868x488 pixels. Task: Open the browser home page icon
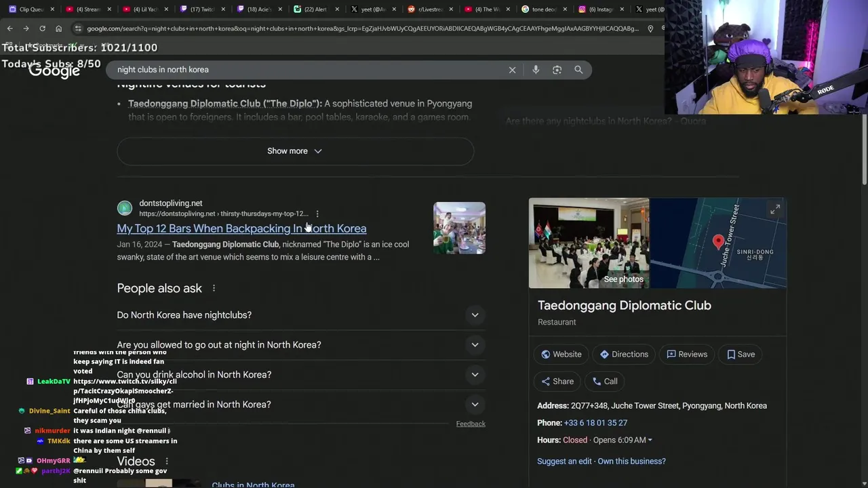coord(58,28)
